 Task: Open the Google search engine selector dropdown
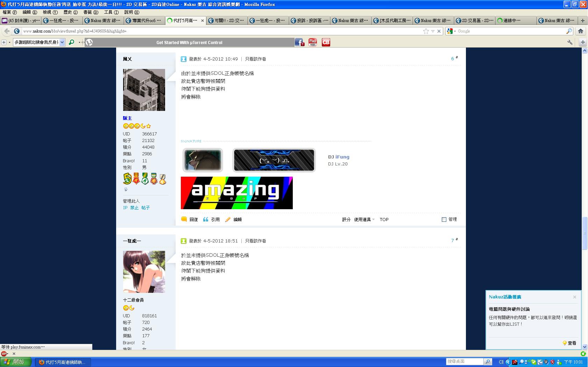click(451, 31)
